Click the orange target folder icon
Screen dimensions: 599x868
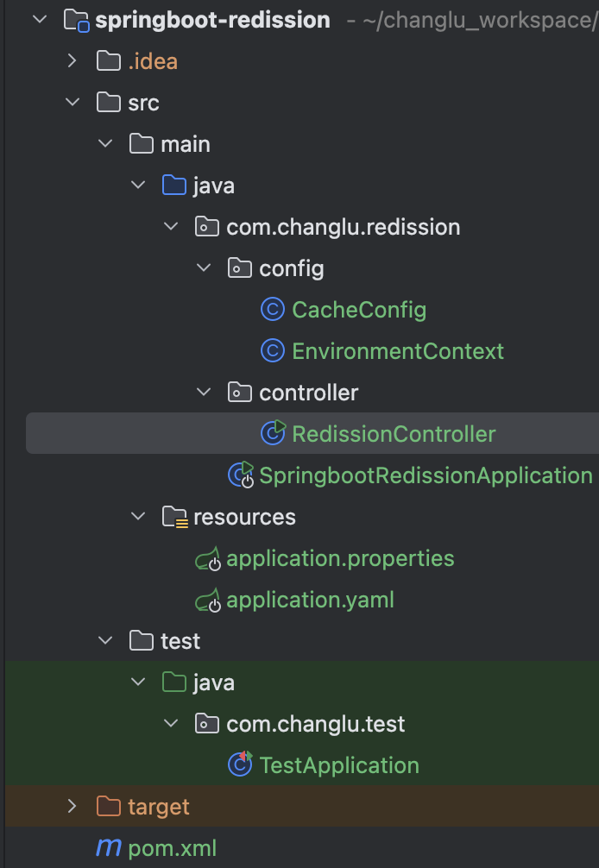point(109,806)
